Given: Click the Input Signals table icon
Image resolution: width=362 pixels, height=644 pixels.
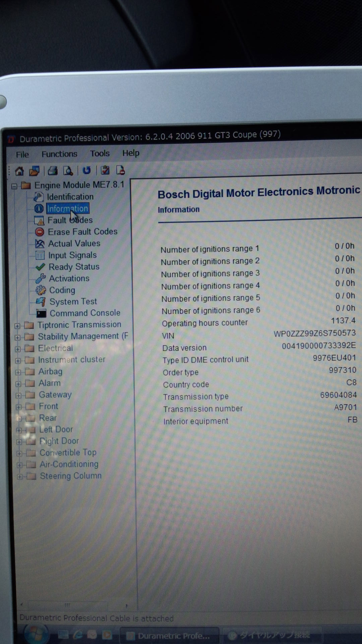Looking at the screenshot, I should tap(40, 256).
